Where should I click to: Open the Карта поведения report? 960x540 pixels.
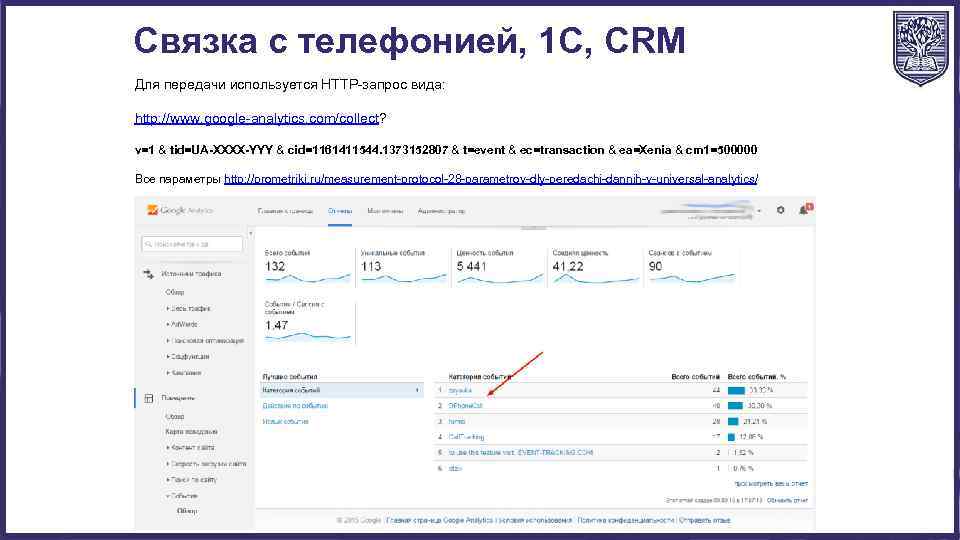(191, 432)
